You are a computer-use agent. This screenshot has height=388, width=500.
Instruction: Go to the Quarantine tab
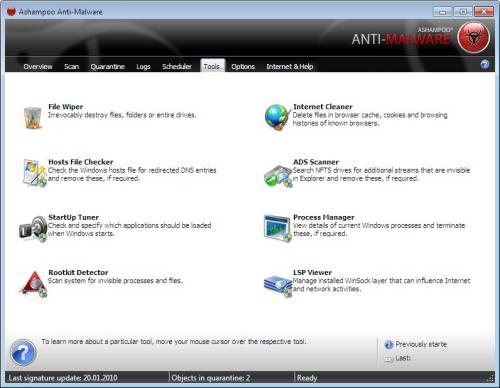point(107,67)
